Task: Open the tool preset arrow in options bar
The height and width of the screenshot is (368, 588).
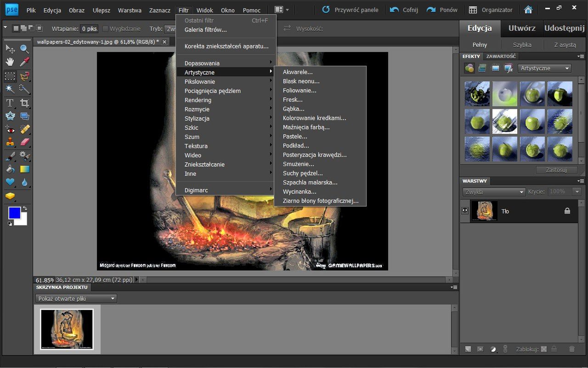Action: (x=5, y=28)
